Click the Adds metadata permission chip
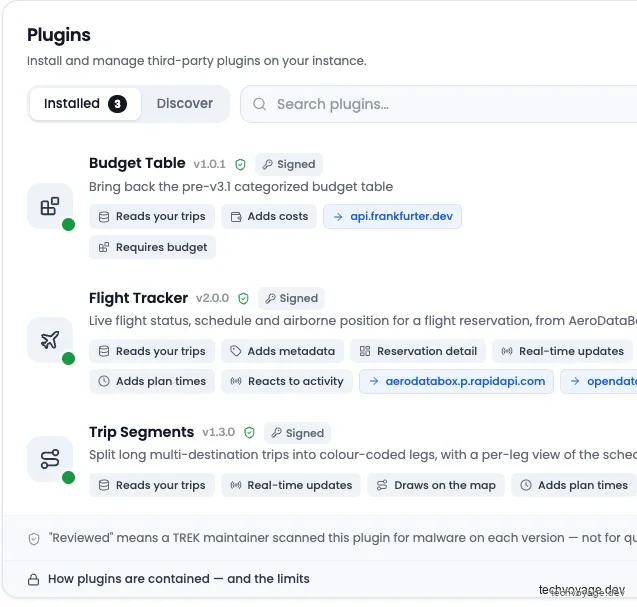This screenshot has width=637, height=607. pos(283,351)
